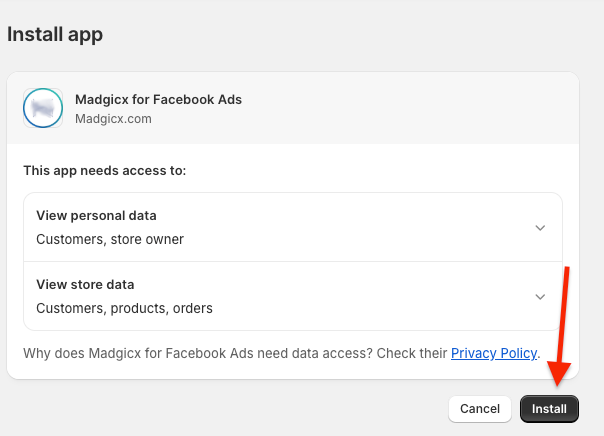Expand the View personal data chevron
604x436 pixels.
point(540,228)
